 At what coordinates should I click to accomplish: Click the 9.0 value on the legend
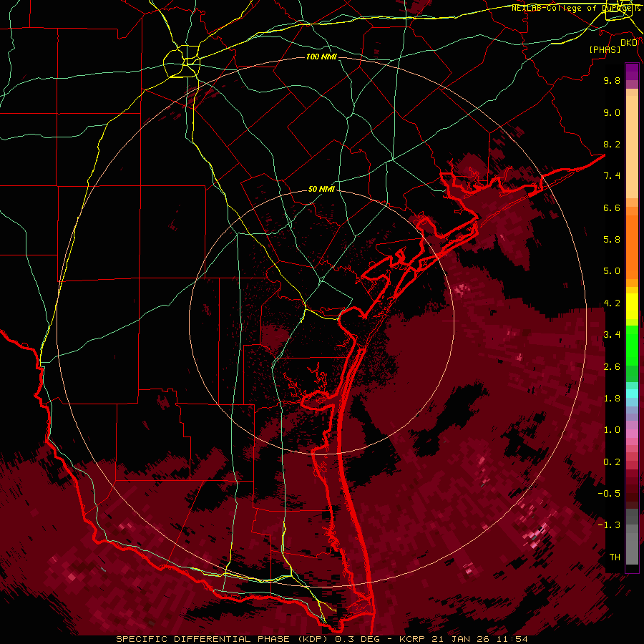tap(612, 112)
